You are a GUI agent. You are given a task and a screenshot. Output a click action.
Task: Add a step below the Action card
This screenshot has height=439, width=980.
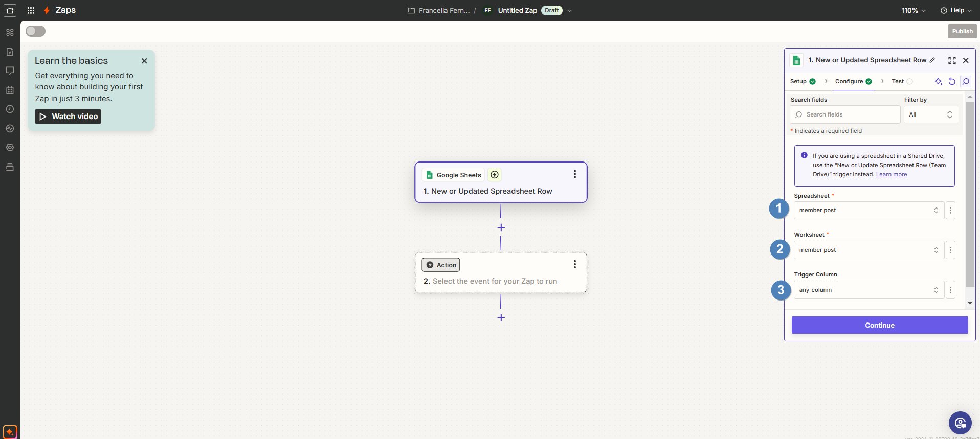point(501,317)
